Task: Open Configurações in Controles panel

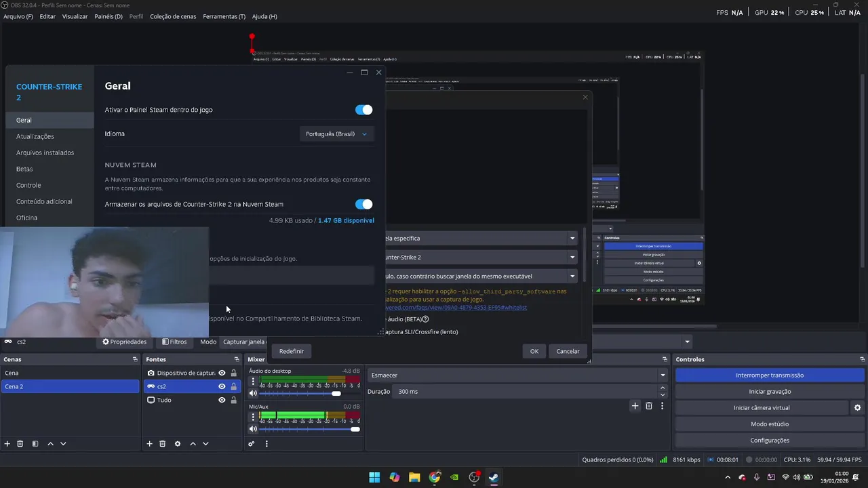Action: [770, 440]
